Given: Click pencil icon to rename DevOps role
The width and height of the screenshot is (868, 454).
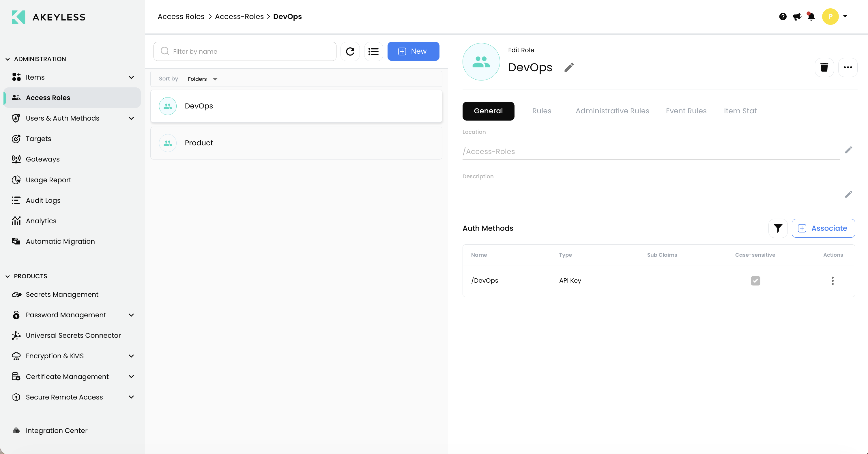Looking at the screenshot, I should point(569,67).
